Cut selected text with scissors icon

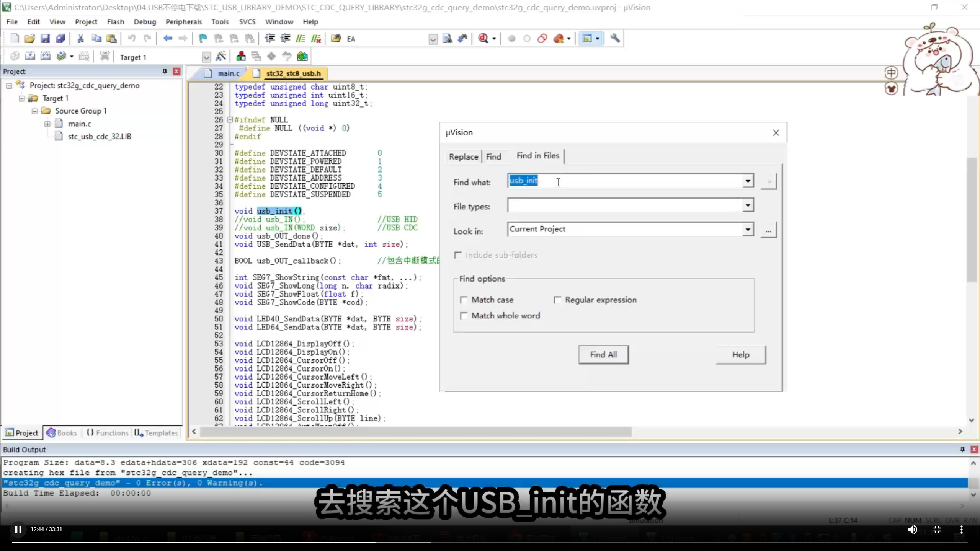click(80, 38)
